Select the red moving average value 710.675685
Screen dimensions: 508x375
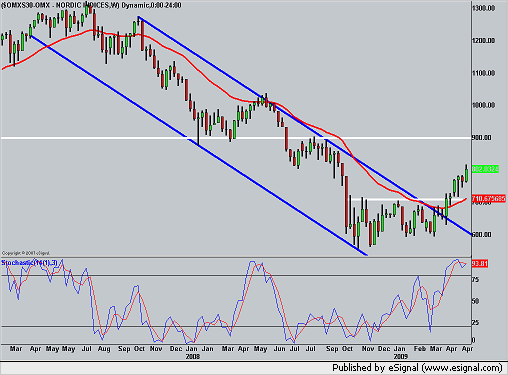tap(489, 199)
